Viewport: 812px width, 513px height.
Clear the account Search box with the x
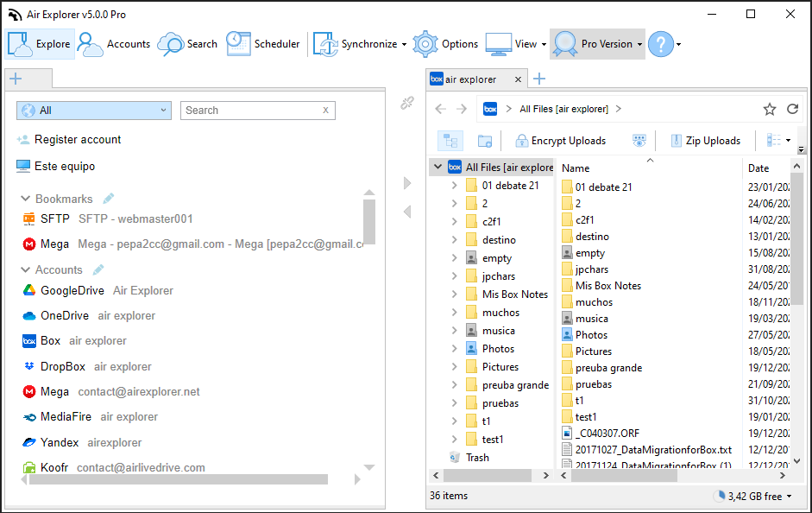325,110
